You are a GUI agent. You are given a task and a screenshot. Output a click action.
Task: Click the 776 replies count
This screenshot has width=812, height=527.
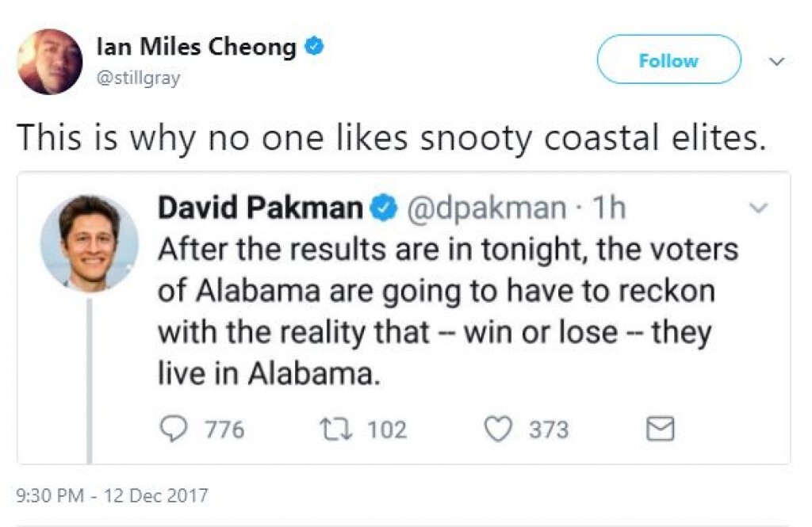224,430
